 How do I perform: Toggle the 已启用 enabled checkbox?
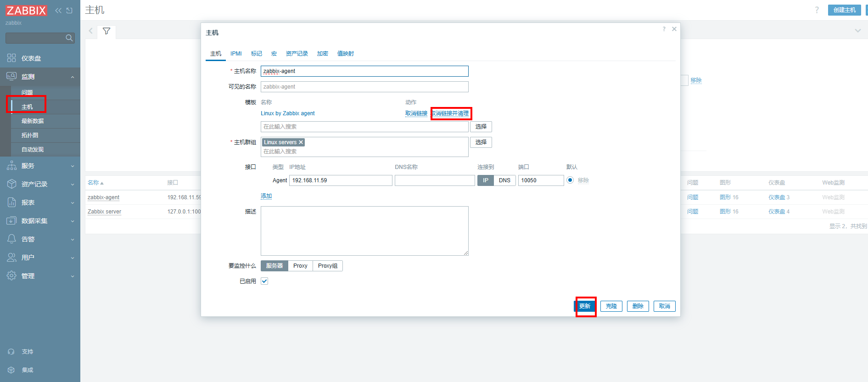click(264, 281)
